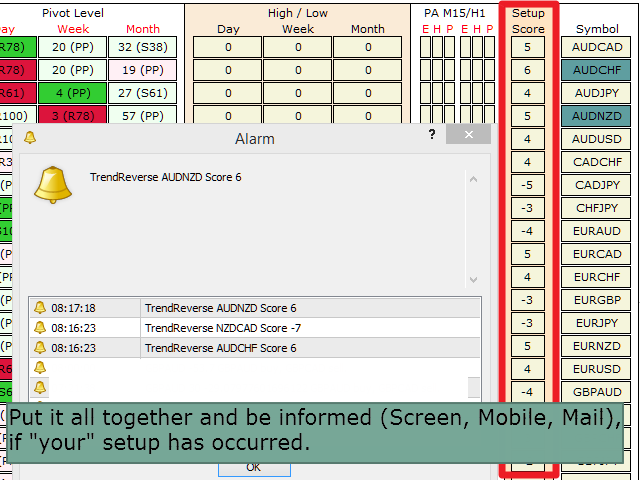Click bell icon of NZDCAD Score -7 alarm

pos(40,328)
